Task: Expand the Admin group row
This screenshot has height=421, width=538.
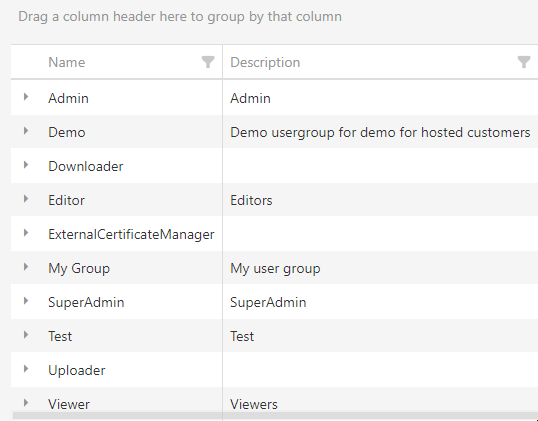Action: 26,97
